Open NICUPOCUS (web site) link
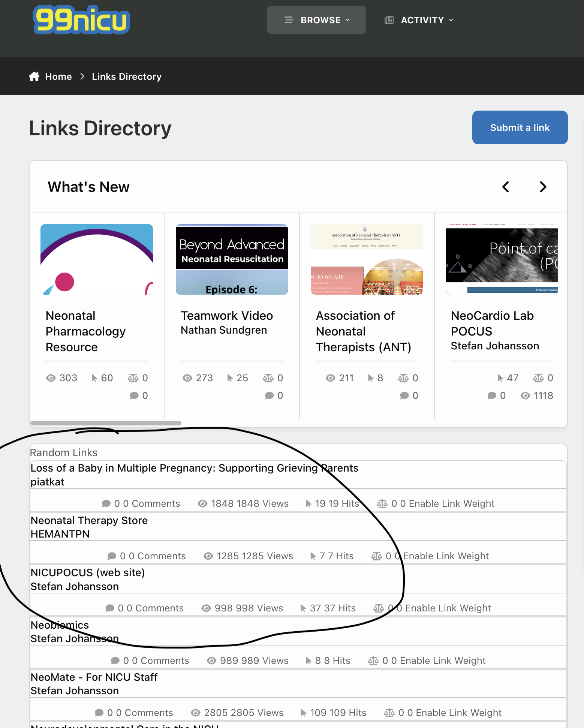 [x=88, y=573]
